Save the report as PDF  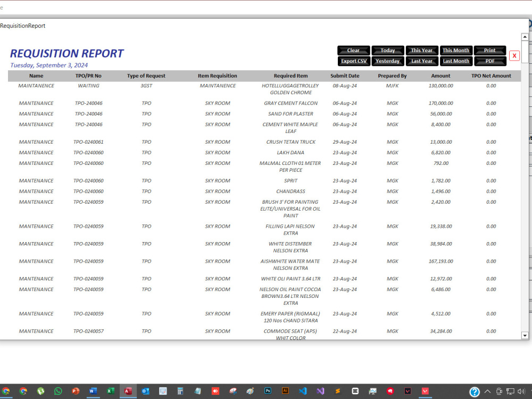[490, 61]
